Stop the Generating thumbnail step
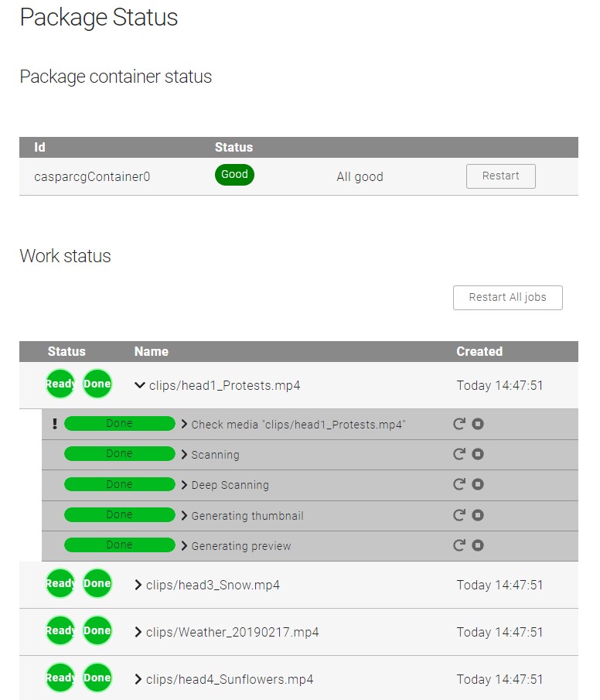This screenshot has height=700, width=600. point(478,515)
